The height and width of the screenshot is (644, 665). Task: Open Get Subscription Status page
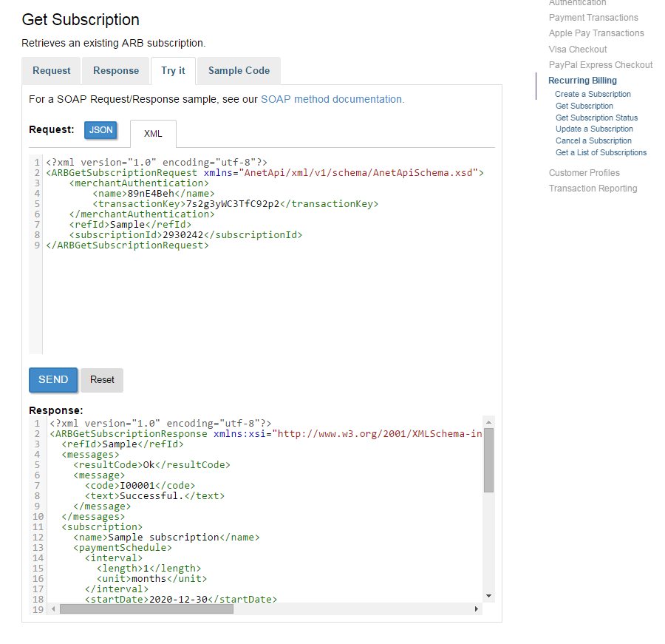coord(598,118)
